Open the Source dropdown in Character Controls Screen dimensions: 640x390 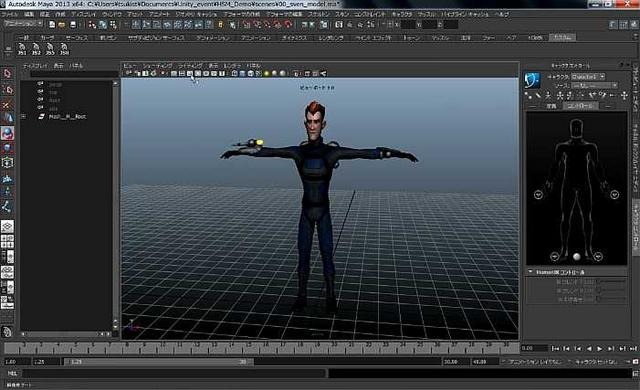click(x=594, y=85)
